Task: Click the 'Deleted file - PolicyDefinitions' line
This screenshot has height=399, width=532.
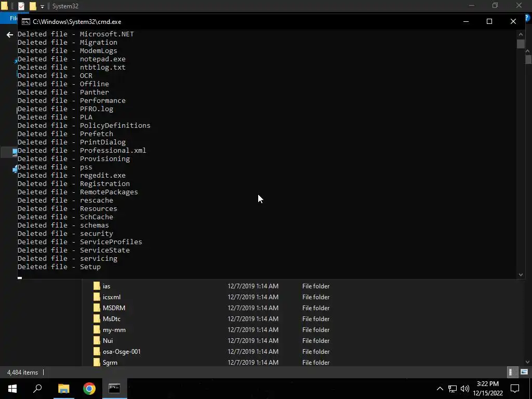Action: pos(84,125)
